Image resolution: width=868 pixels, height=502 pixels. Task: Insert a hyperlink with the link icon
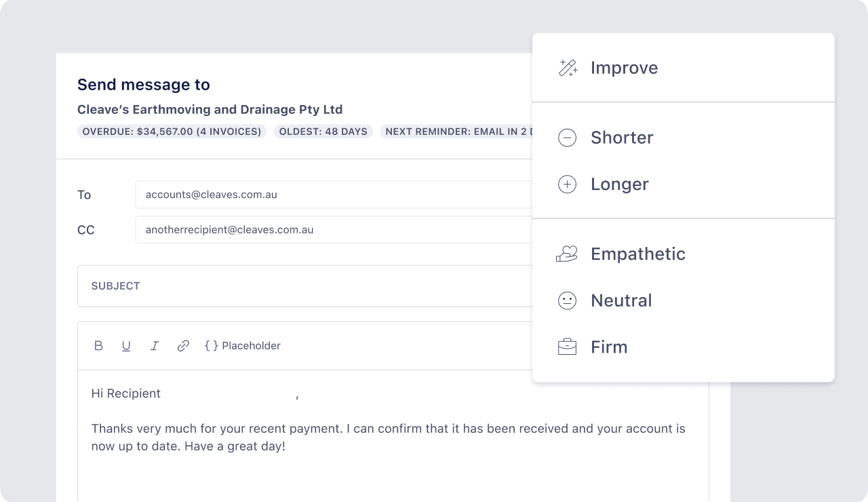click(x=183, y=346)
